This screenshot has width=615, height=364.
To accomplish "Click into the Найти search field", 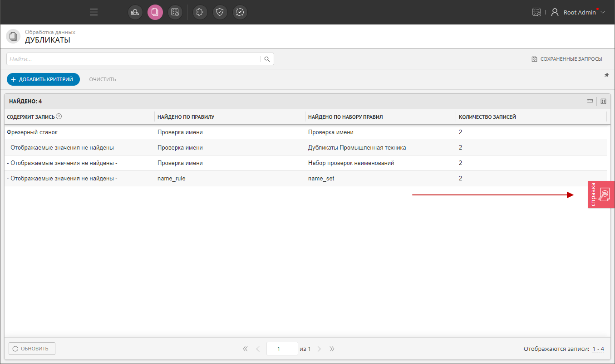I will tap(133, 59).
